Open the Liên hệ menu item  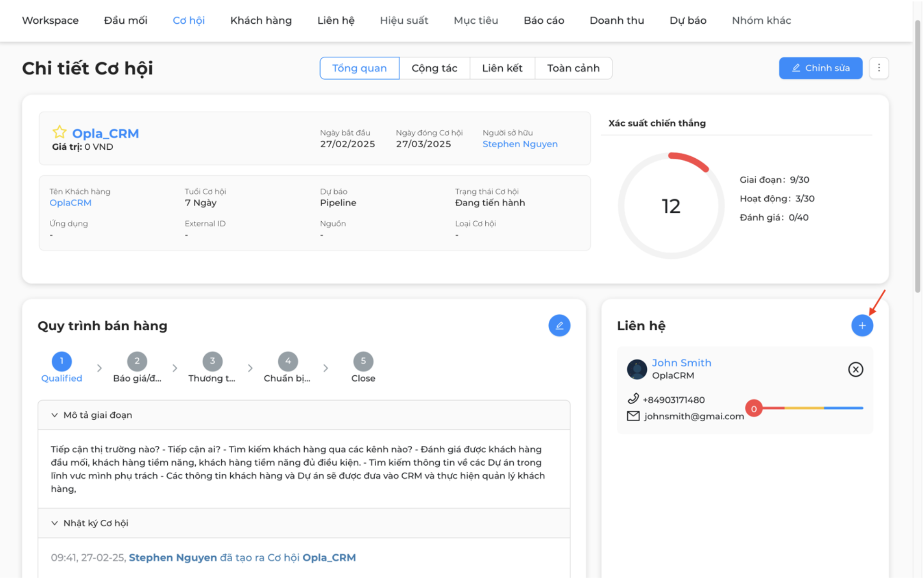click(x=335, y=20)
